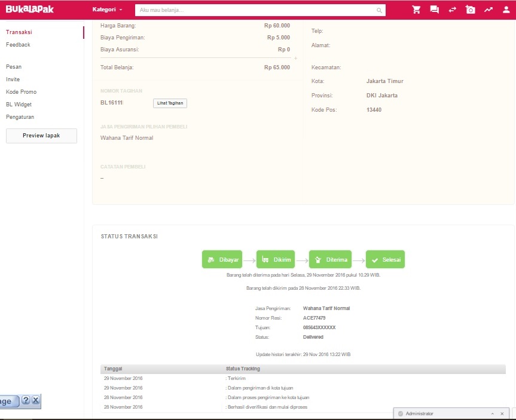Click the Bukalapak logo
Image resolution: width=516 pixels, height=420 pixels.
tap(29, 10)
